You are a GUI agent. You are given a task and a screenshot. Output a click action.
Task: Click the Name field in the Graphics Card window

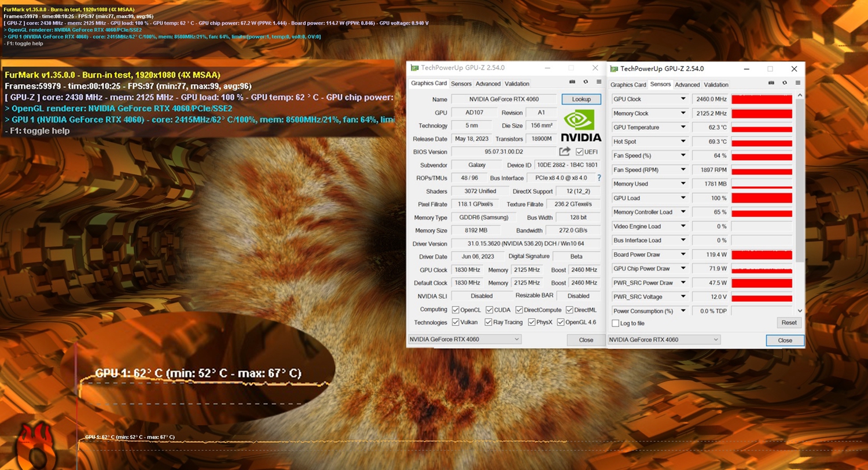503,99
